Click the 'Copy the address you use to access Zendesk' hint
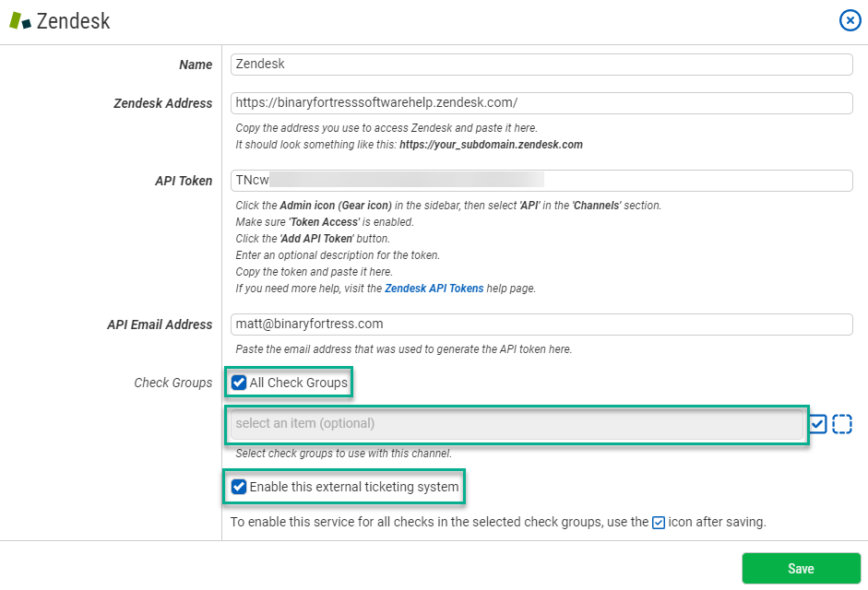This screenshot has width=868, height=590. tap(386, 128)
